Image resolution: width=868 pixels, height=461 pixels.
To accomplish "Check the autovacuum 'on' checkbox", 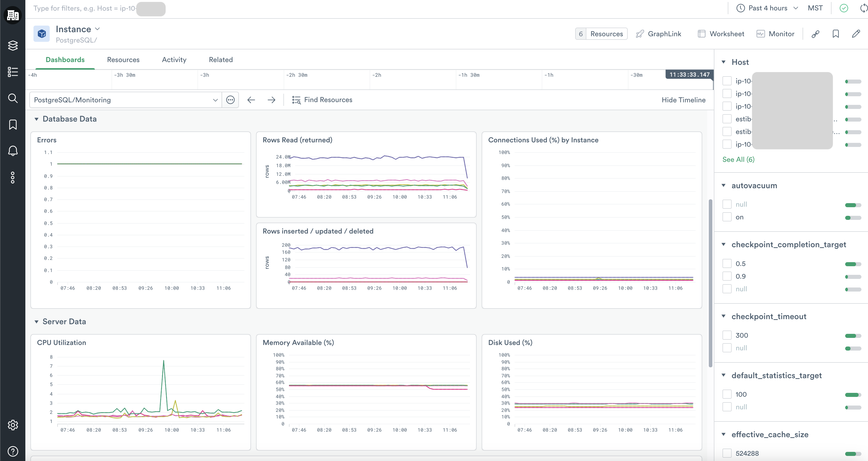I will point(727,217).
